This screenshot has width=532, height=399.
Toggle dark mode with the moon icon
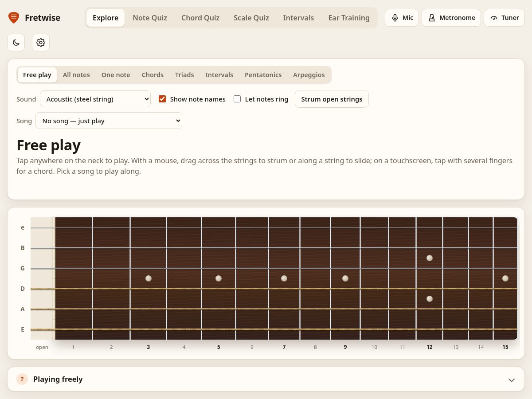pos(16,43)
